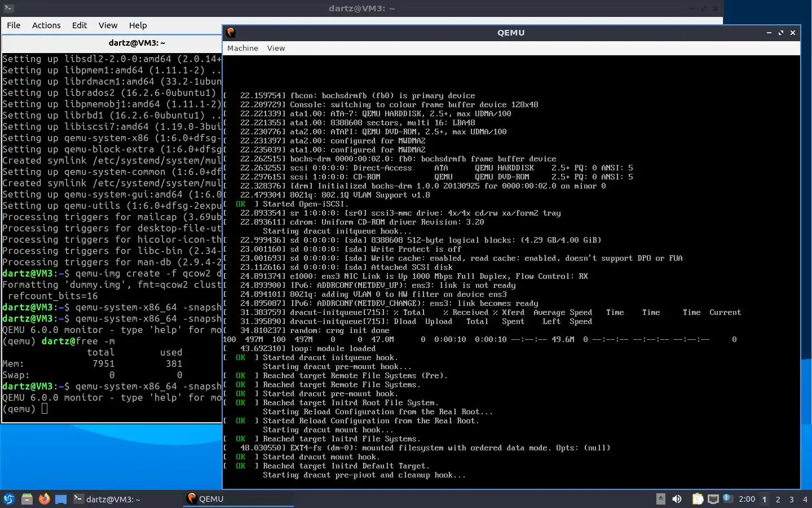The width and height of the screenshot is (812, 508).
Task: Open the volume control in the tray
Action: pyautogui.click(x=677, y=499)
